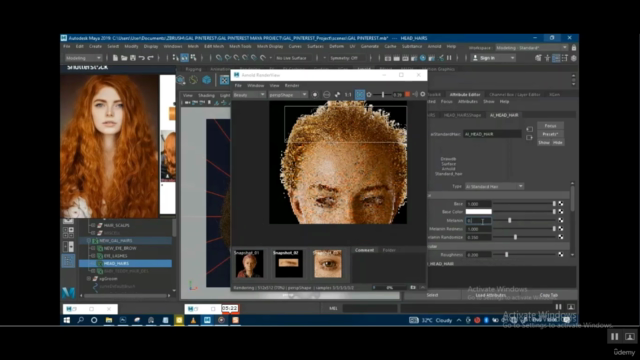Image resolution: width=640 pixels, height=360 pixels.
Task: Expand the xgGroom node in Outliner
Action: coord(89,279)
